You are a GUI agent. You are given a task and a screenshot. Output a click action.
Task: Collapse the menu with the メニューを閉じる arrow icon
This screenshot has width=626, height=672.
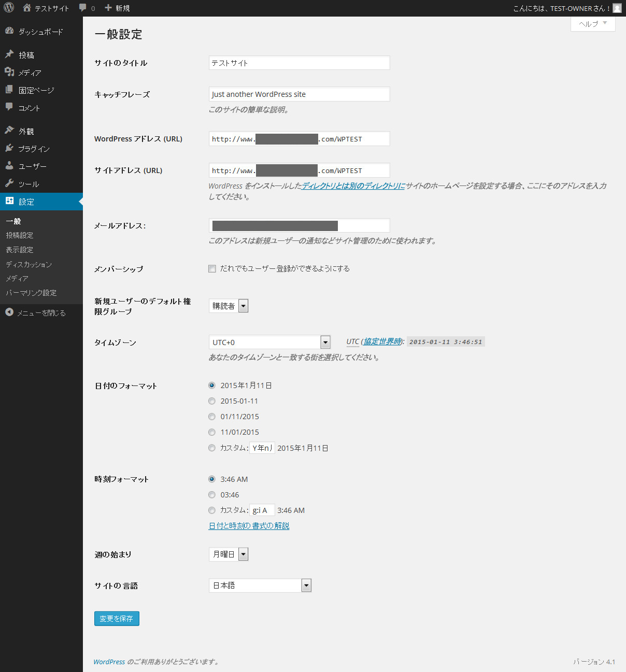[9, 312]
